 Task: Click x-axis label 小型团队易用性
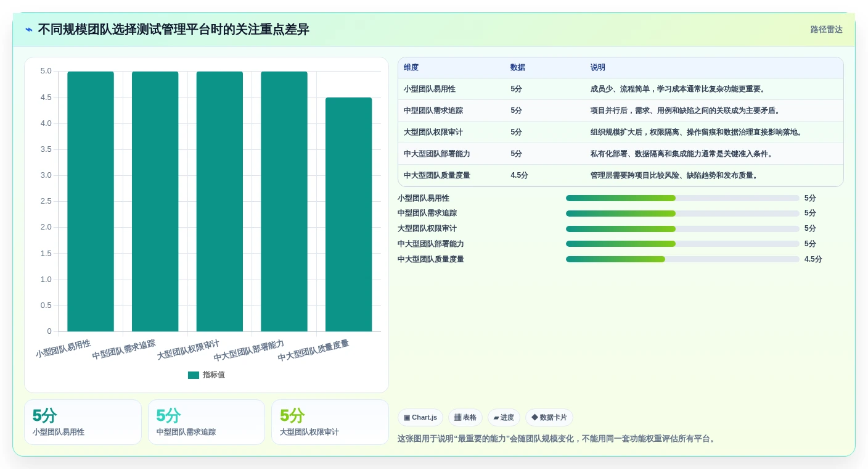[63, 349]
